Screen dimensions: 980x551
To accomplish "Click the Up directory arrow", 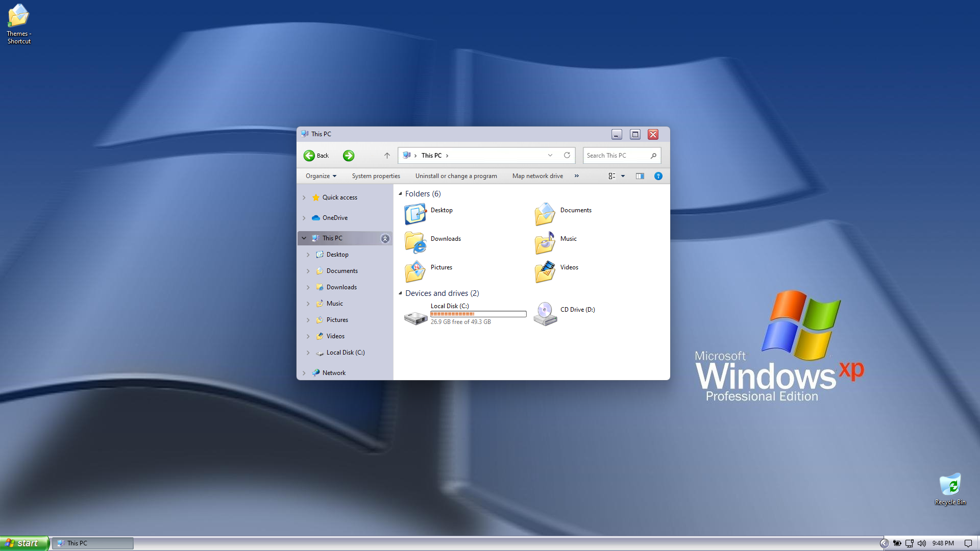I will click(387, 156).
